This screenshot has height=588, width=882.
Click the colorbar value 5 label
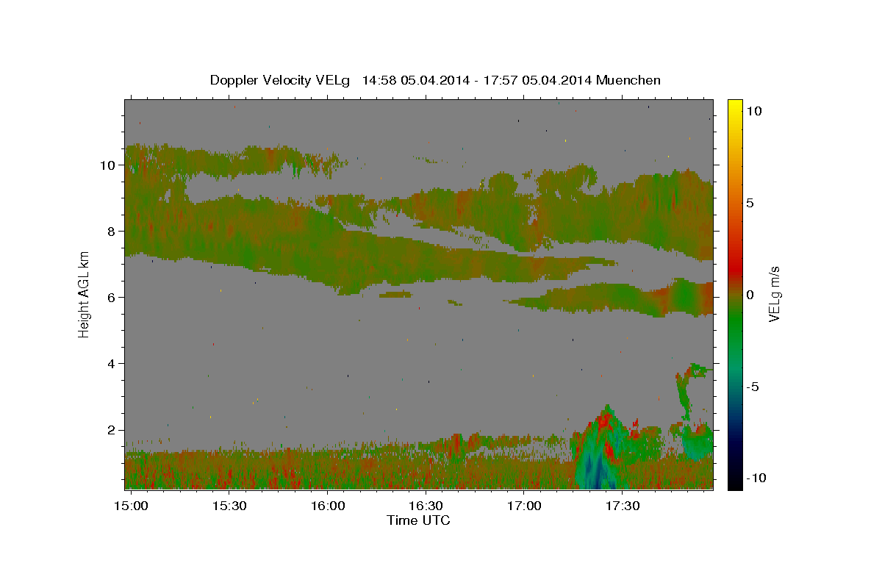(x=750, y=203)
